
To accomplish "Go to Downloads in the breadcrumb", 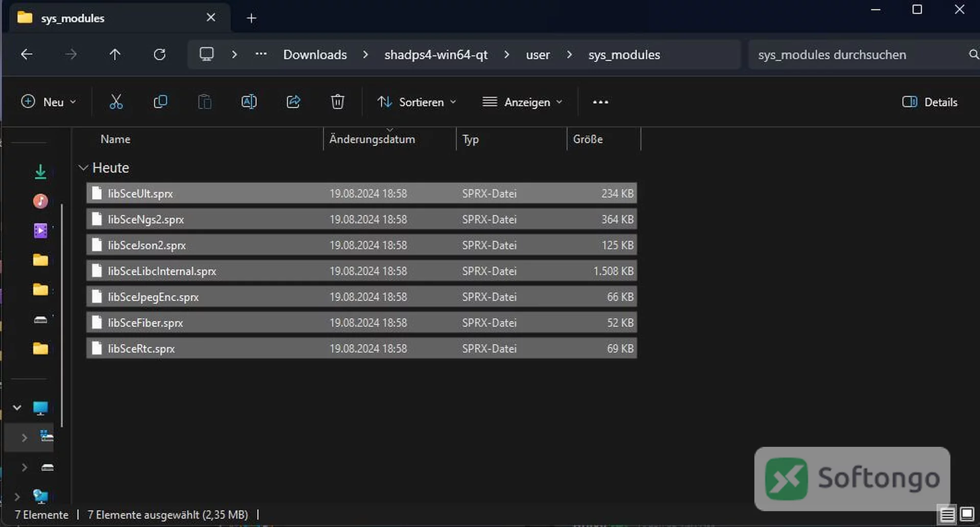I will pyautogui.click(x=315, y=55).
